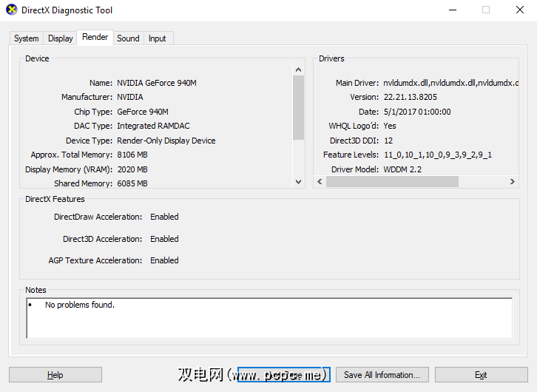Click the Manufacturer value NVIDIA
This screenshot has height=392, width=537.
pyautogui.click(x=130, y=97)
